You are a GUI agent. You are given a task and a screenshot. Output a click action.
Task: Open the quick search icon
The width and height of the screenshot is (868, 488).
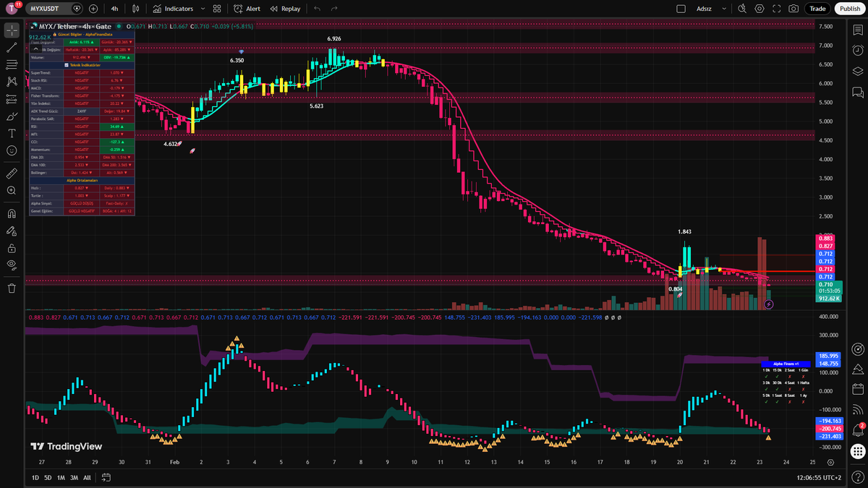click(x=741, y=9)
